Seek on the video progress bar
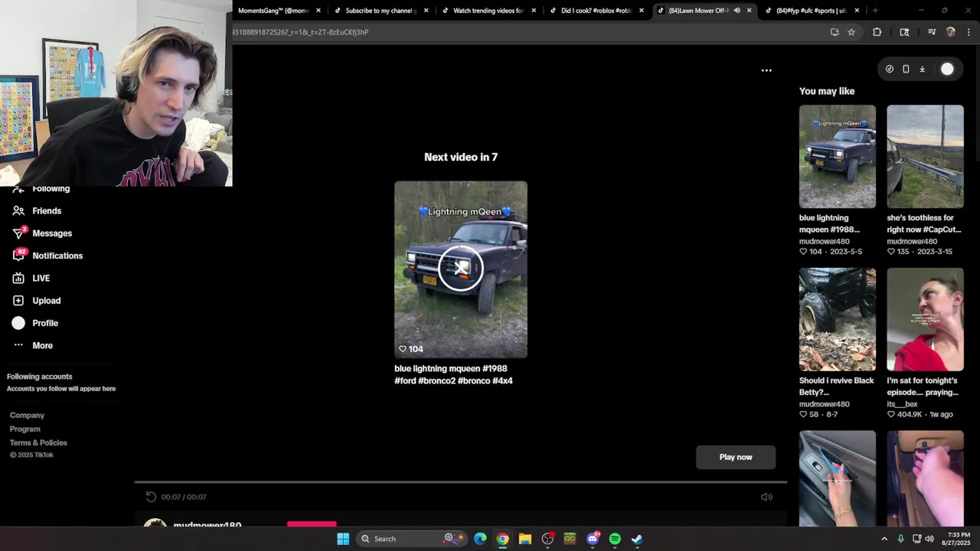 tap(461, 482)
